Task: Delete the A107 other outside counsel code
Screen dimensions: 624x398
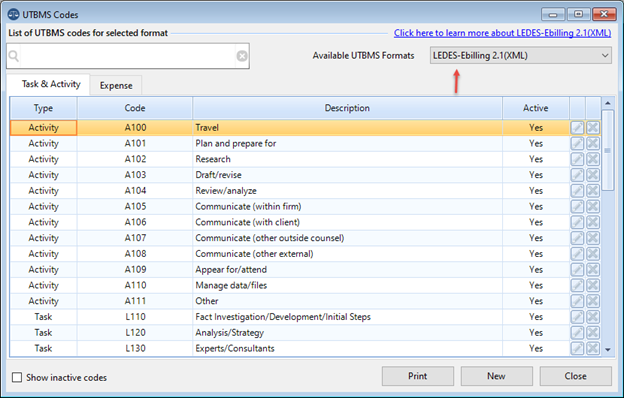Action: tap(593, 238)
